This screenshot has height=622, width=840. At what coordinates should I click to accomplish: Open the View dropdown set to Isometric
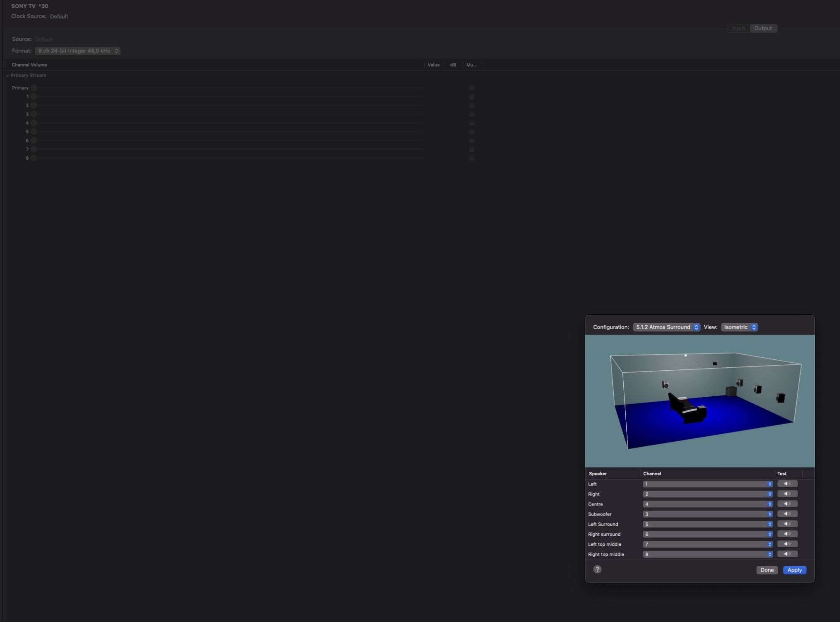point(739,327)
